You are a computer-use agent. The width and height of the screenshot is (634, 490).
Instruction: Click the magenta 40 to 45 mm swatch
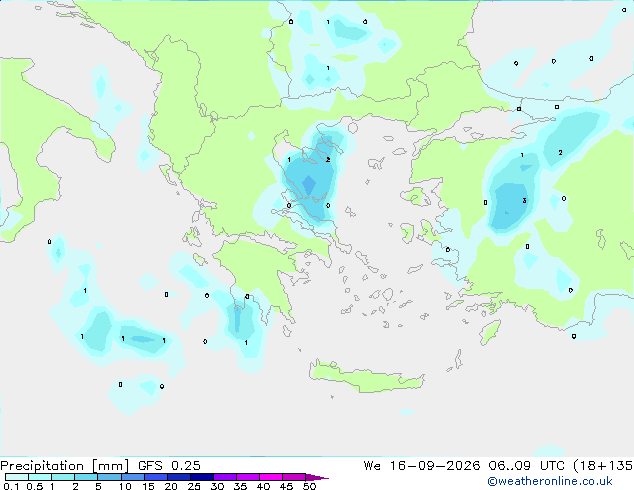click(x=271, y=477)
